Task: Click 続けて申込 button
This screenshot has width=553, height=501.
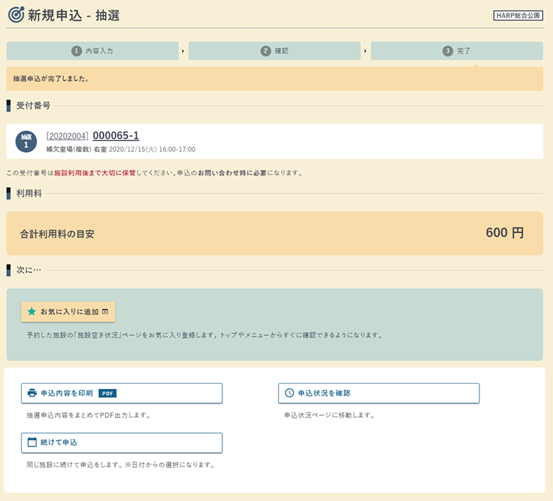Action: 122,442
